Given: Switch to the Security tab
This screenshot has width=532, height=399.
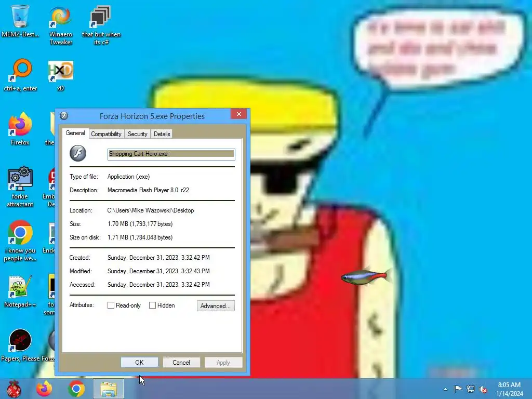Looking at the screenshot, I should (x=137, y=134).
